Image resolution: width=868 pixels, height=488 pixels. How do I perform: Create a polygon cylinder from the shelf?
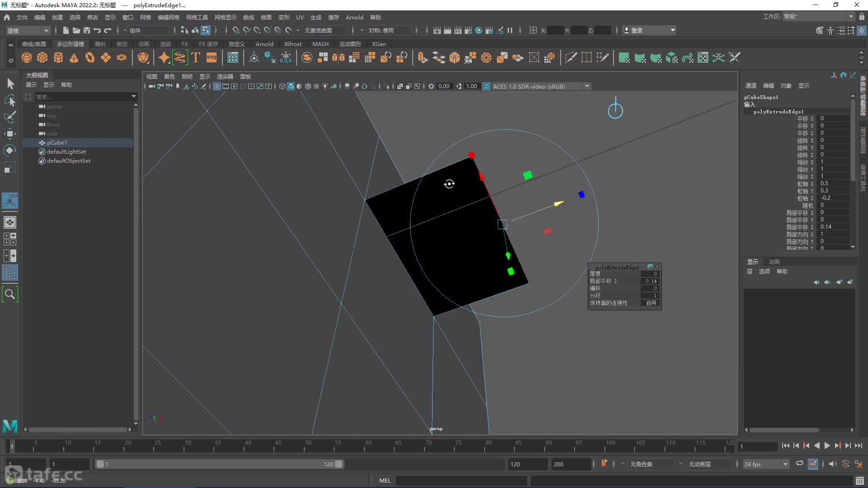click(58, 58)
